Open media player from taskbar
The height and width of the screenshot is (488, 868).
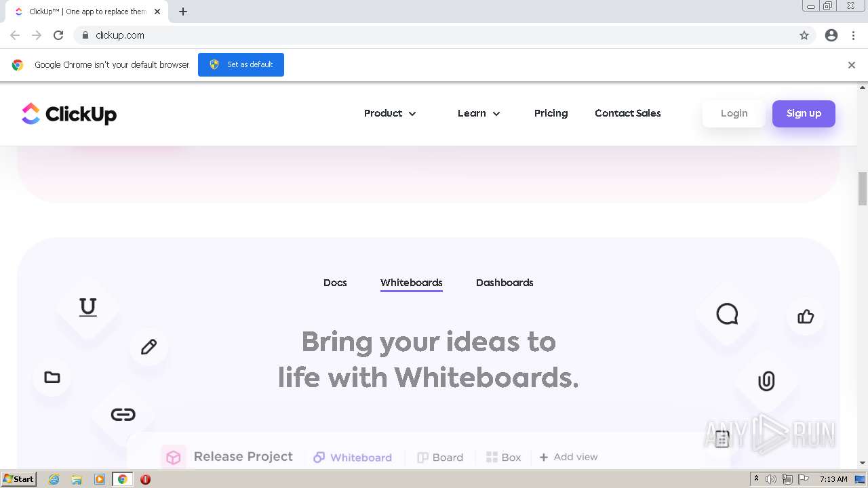tap(100, 479)
